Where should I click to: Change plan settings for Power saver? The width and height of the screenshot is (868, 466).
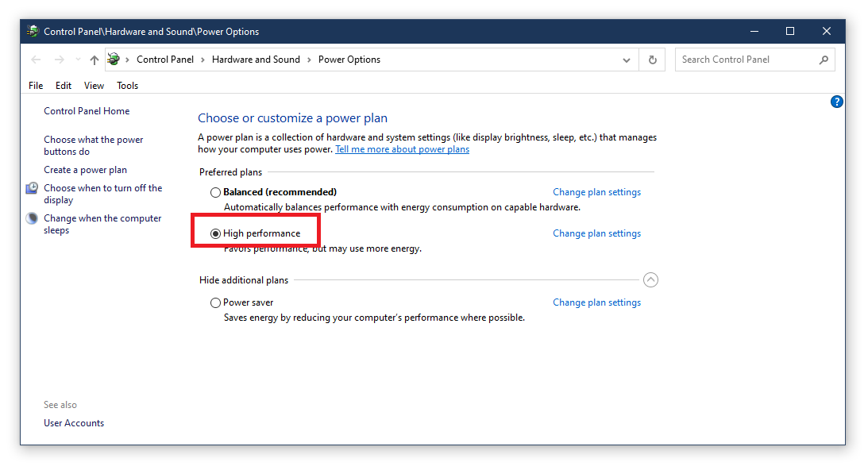[x=596, y=302]
